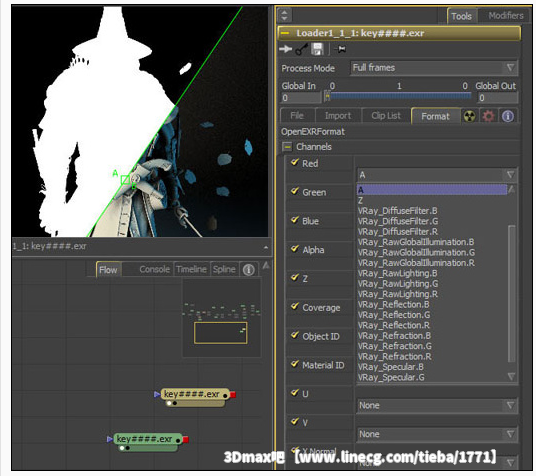The image size is (536, 476).
Task: Click the Global In/Out range slider bar
Action: pos(399,97)
